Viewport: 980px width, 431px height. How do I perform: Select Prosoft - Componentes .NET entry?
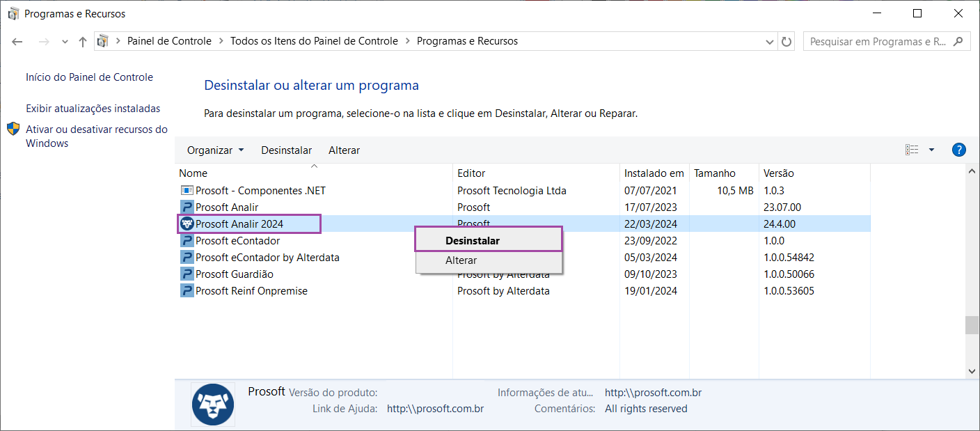point(260,191)
